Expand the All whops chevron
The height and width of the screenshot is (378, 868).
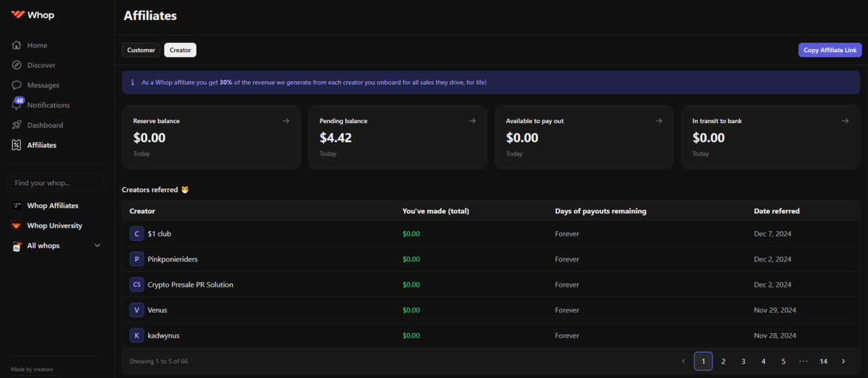click(97, 246)
